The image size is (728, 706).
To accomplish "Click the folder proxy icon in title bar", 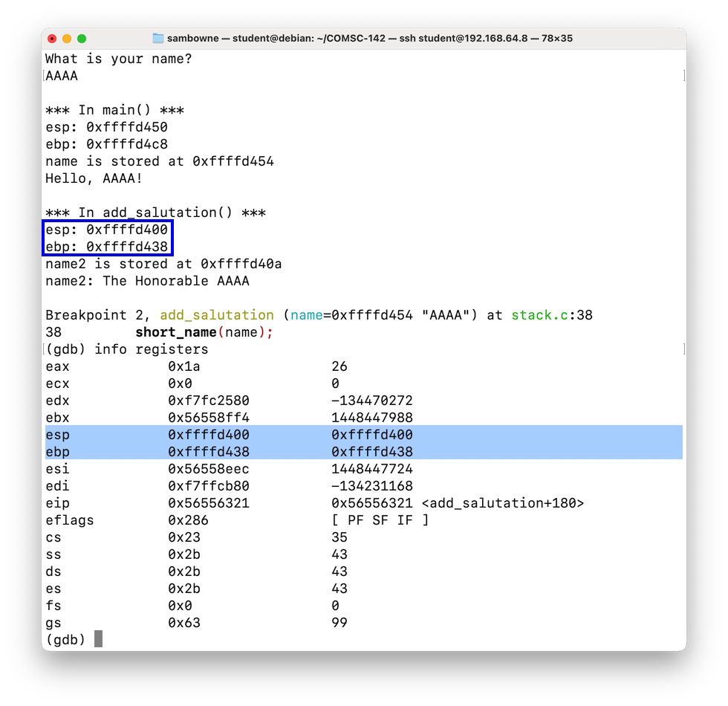I will pyautogui.click(x=157, y=38).
